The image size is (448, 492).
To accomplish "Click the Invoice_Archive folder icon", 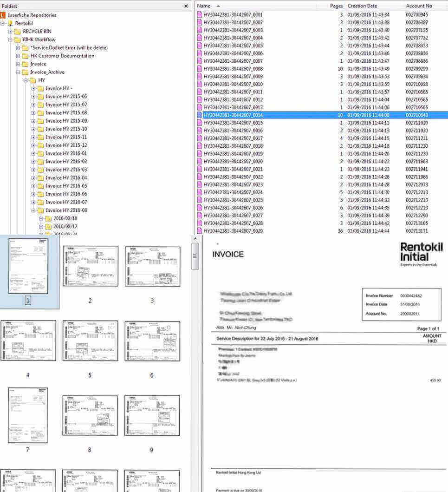I will [x=26, y=72].
